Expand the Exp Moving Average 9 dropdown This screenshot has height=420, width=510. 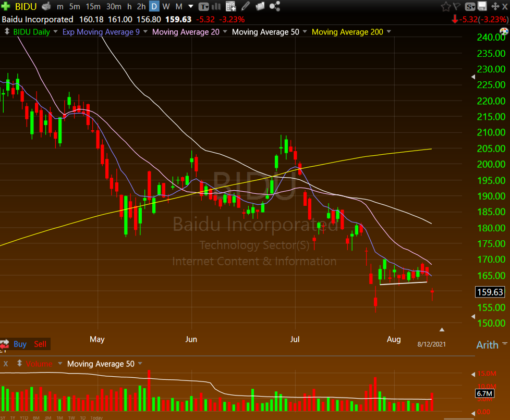(144, 32)
